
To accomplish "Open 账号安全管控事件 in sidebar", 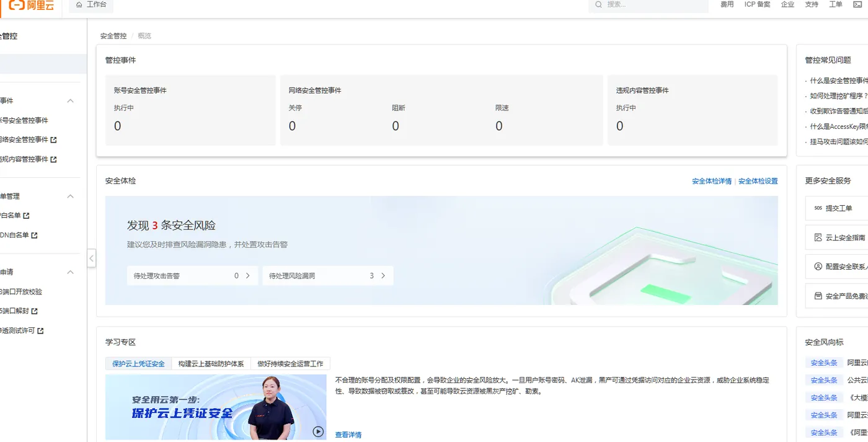I will [x=24, y=120].
